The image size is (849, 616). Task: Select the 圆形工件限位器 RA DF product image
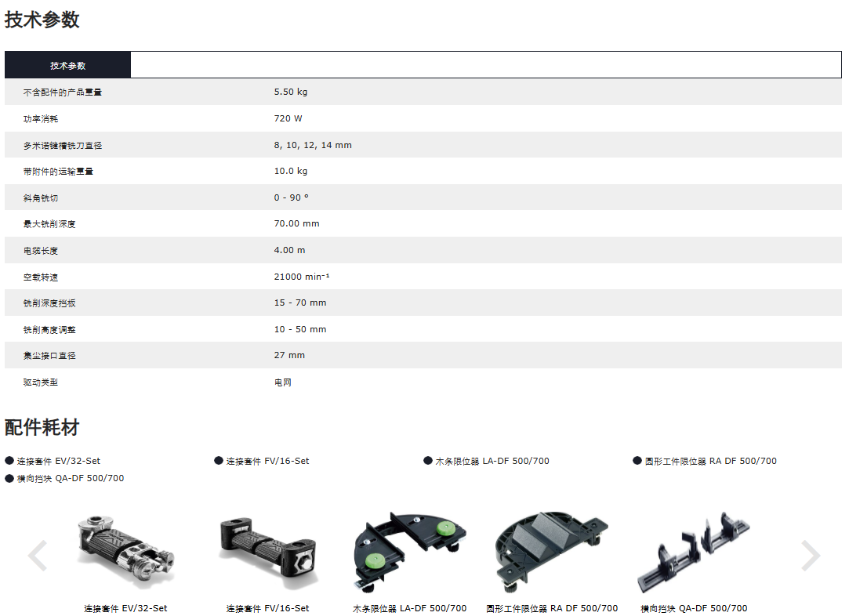coord(551,551)
